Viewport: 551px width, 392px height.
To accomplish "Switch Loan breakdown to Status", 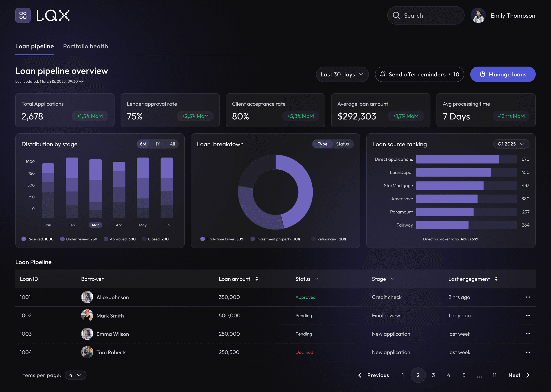I will [342, 144].
